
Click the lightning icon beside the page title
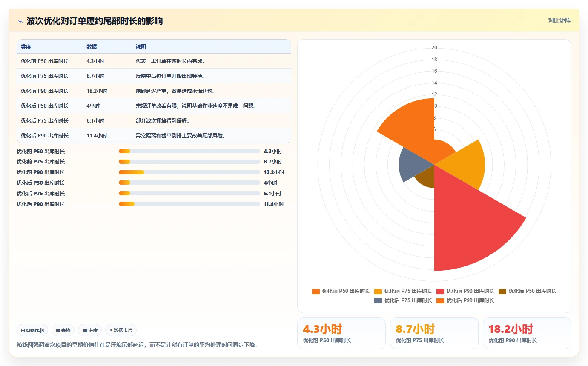[20, 21]
